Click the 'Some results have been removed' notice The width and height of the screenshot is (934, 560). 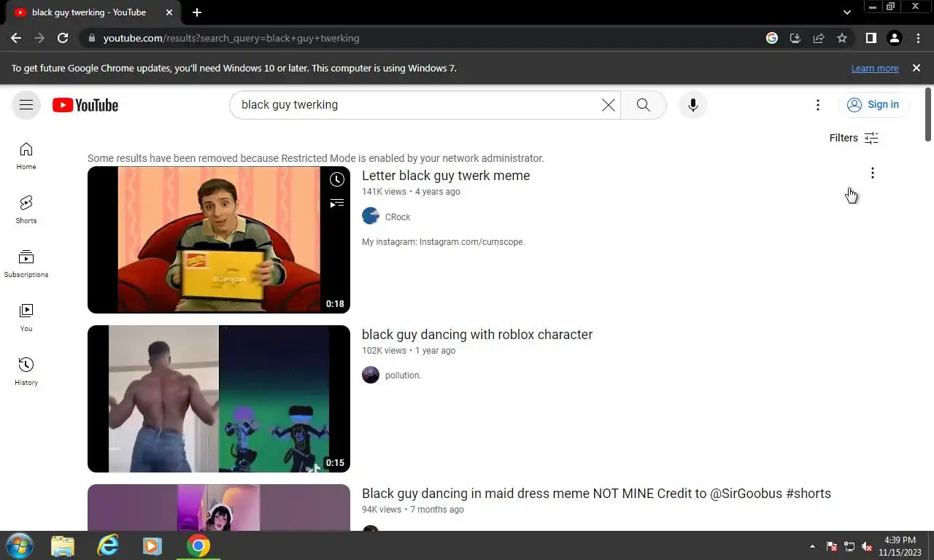(x=316, y=158)
